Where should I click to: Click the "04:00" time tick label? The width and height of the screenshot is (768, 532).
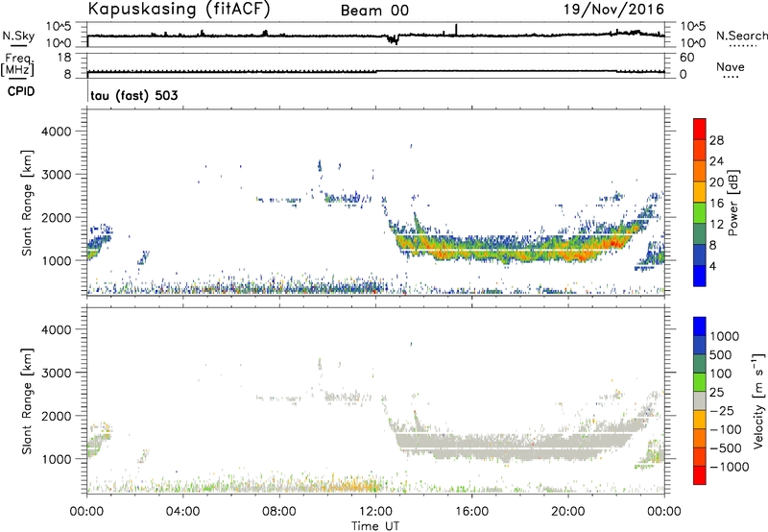point(182,512)
